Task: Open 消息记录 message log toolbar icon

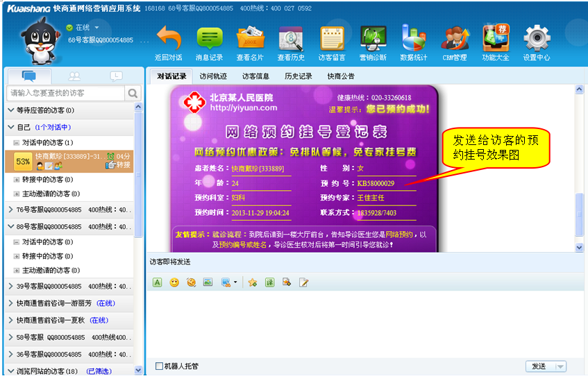Action: point(209,40)
